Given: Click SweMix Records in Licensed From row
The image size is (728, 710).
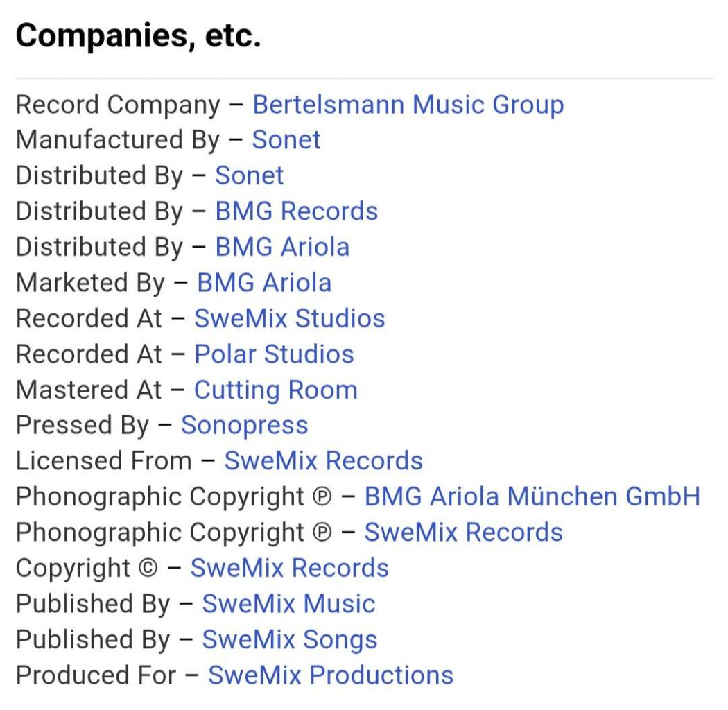Looking at the screenshot, I should [323, 461].
